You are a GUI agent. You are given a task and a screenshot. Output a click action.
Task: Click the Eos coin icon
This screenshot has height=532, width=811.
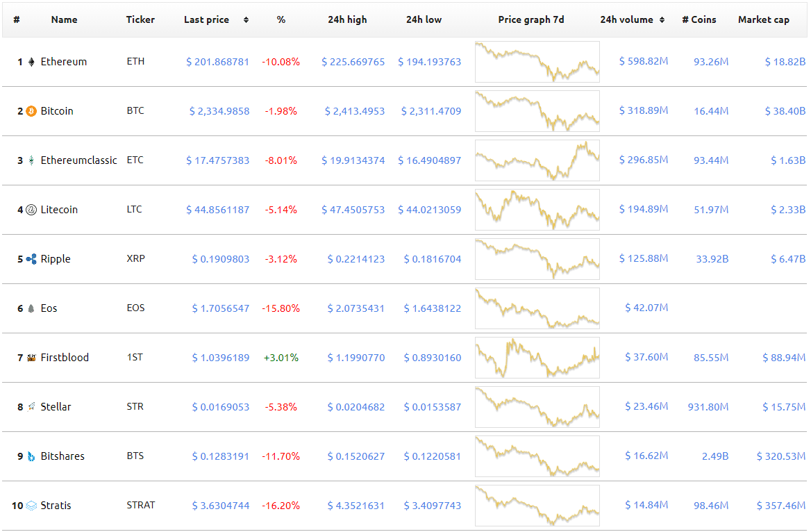click(x=31, y=308)
